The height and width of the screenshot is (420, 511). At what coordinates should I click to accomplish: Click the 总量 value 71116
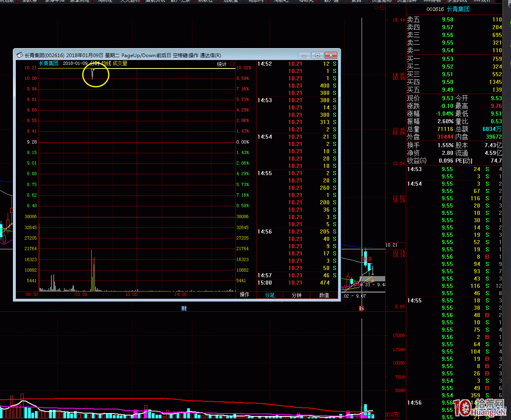point(444,129)
